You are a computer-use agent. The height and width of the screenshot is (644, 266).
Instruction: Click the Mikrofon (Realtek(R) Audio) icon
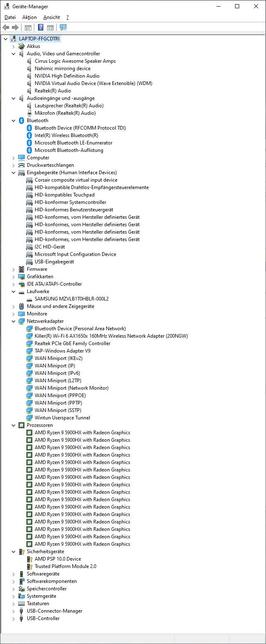29,113
